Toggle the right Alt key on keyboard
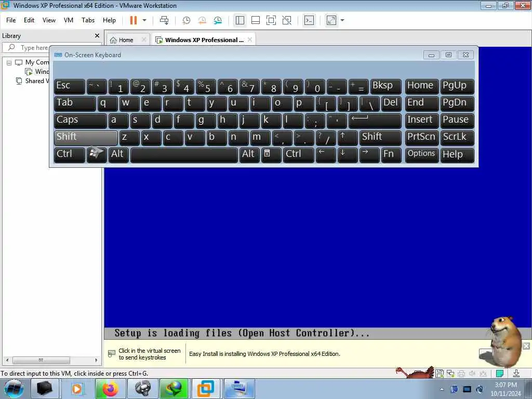The height and width of the screenshot is (399, 532). (x=249, y=155)
